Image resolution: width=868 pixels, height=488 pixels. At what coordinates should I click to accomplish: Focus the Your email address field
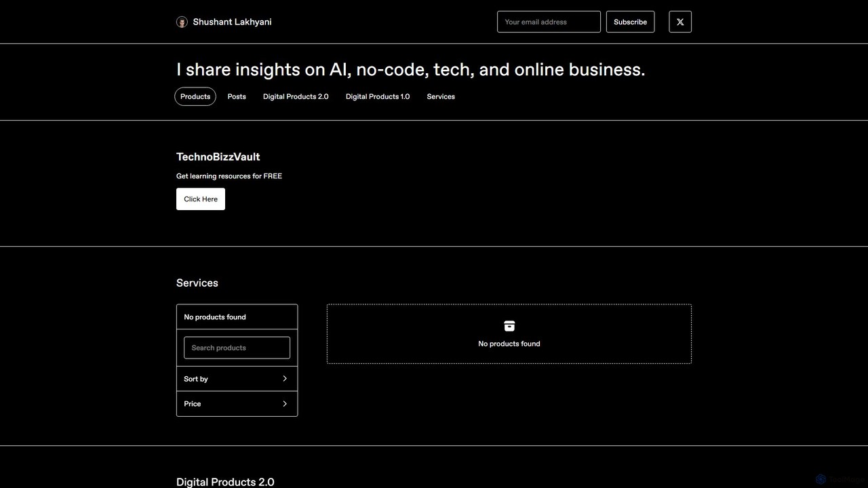coord(549,22)
